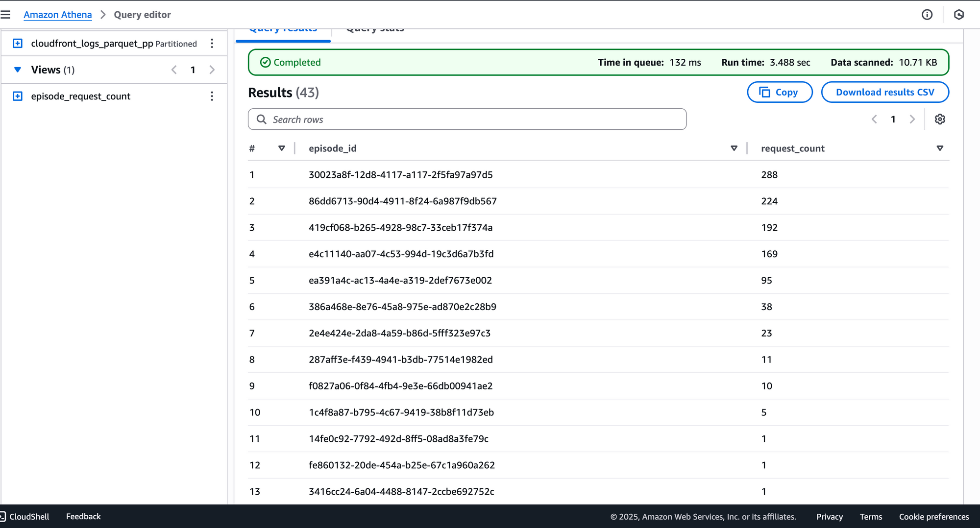Sort by the request_count column arrow
Screen dimensions: 980x528
[939, 148]
